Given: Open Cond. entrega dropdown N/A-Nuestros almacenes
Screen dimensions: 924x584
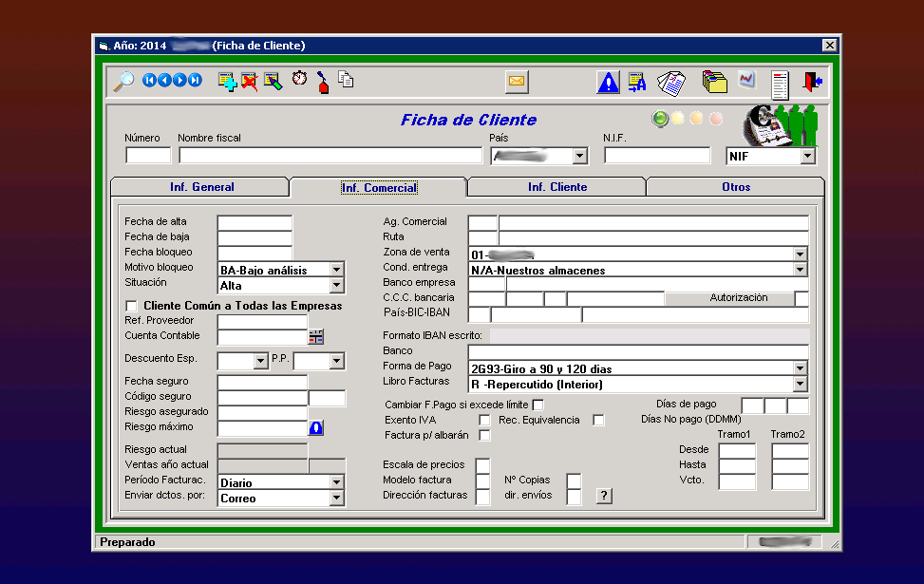Looking at the screenshot, I should click(x=800, y=270).
